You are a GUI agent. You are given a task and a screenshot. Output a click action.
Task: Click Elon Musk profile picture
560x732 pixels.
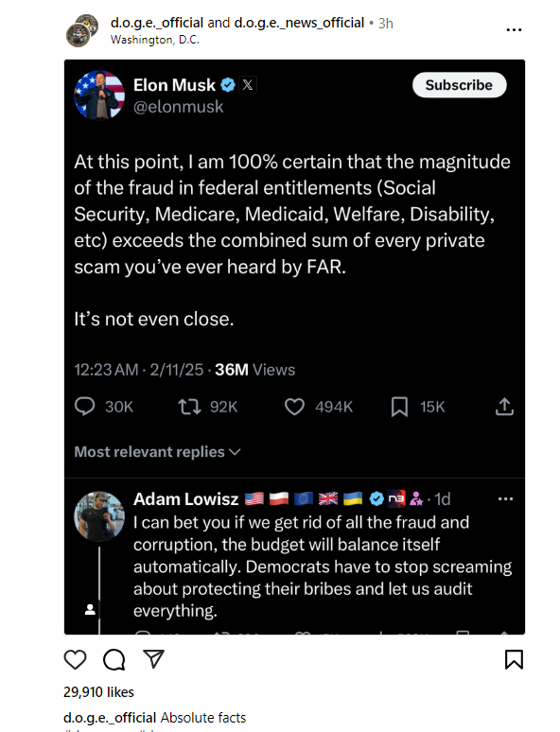click(99, 96)
